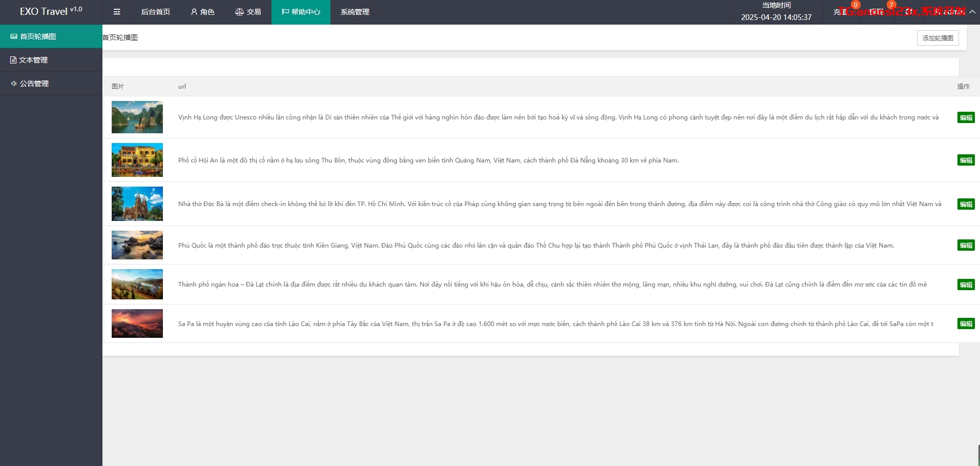Collapse the sidebar with the hamburger icon
This screenshot has width=980, height=466.
click(117, 12)
